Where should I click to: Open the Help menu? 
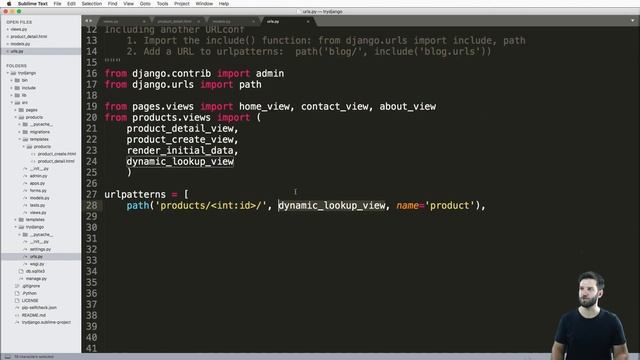pyautogui.click(x=224, y=4)
